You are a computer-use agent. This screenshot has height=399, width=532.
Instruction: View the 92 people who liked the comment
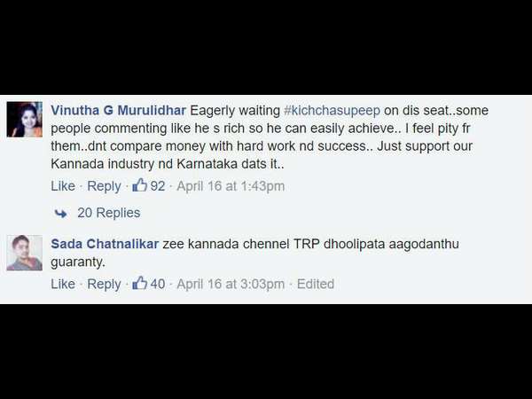point(158,186)
